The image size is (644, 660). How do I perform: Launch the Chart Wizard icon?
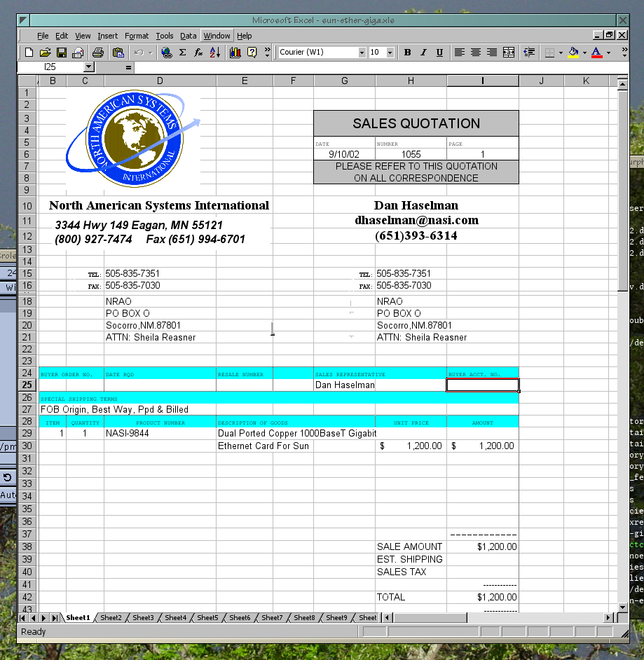(x=235, y=52)
